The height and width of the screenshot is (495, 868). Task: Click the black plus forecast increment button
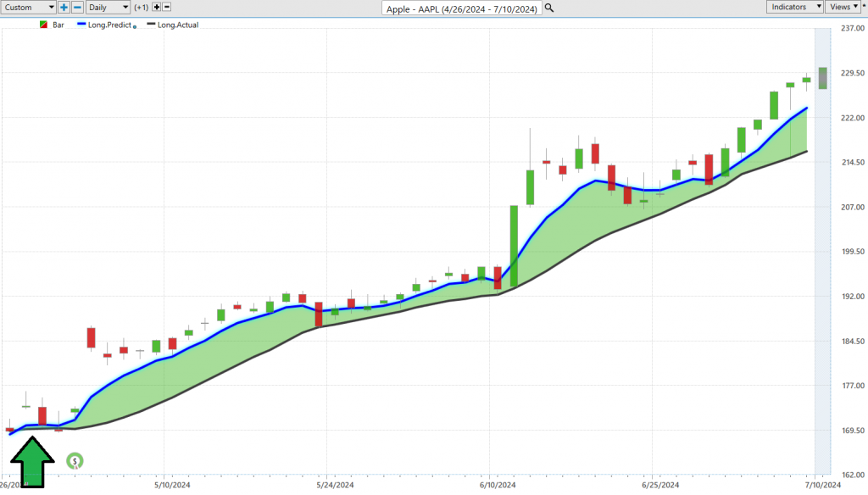(x=157, y=7)
